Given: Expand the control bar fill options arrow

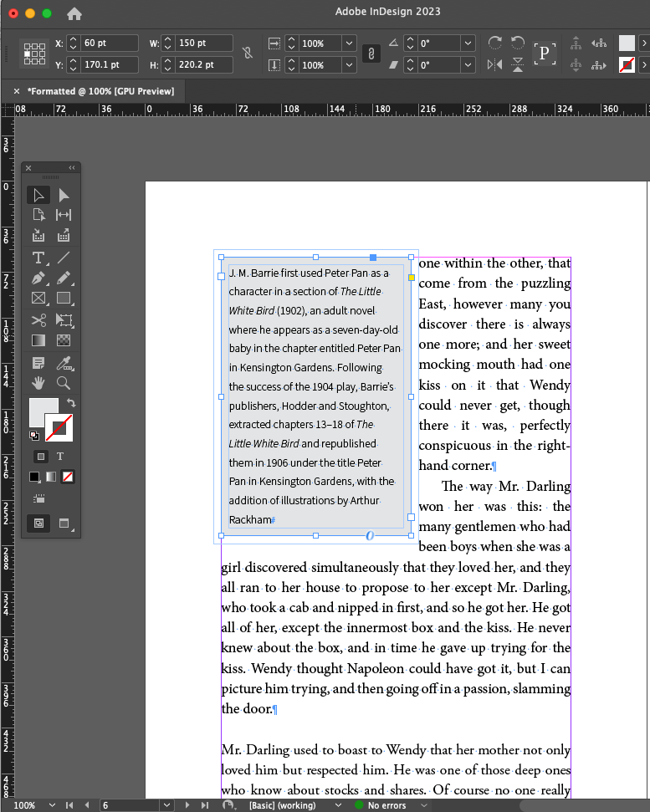Looking at the screenshot, I should coord(644,43).
